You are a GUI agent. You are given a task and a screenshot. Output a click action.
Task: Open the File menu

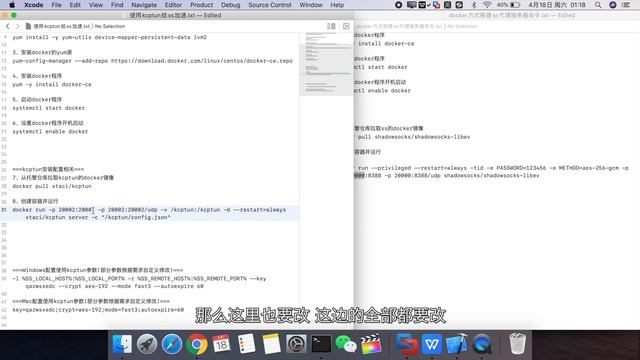(56, 5)
